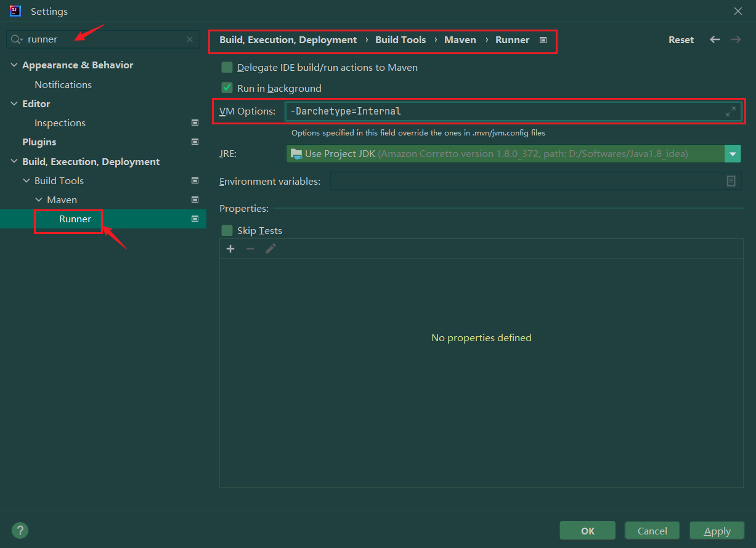
Task: Click the search magnifier icon
Action: pos(17,39)
